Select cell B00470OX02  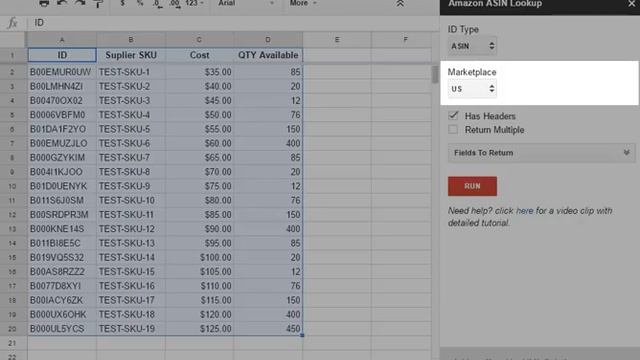coord(62,100)
